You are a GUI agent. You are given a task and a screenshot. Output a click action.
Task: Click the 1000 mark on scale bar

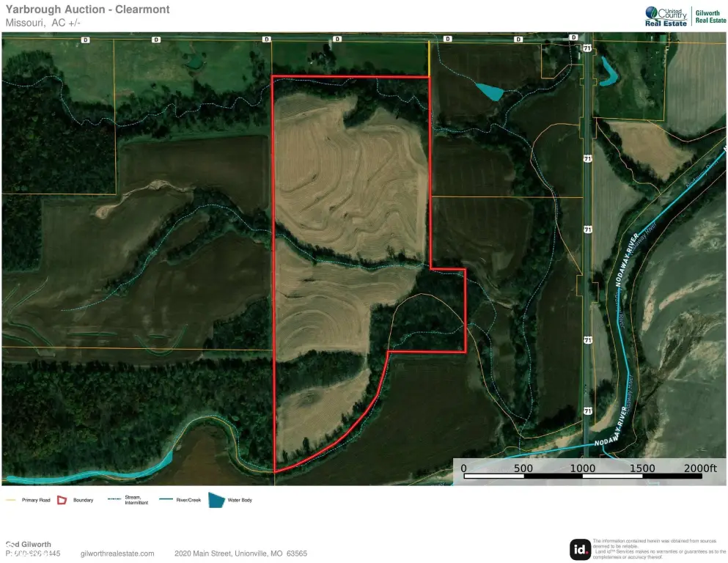(583, 468)
